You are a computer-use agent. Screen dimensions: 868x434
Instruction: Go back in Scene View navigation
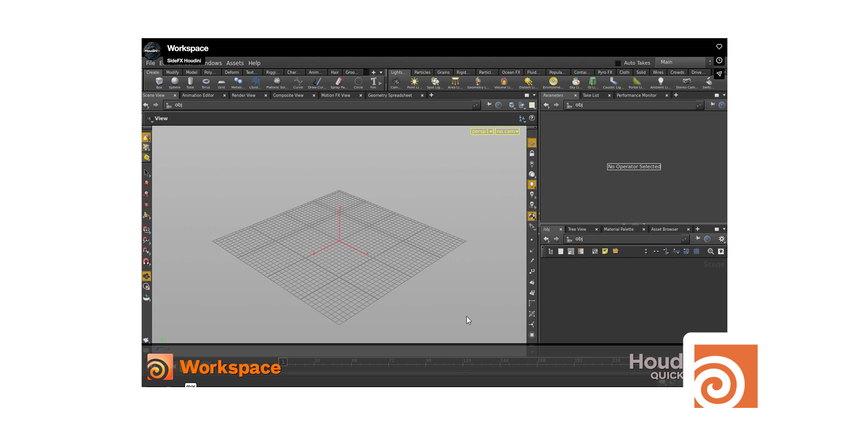point(146,105)
